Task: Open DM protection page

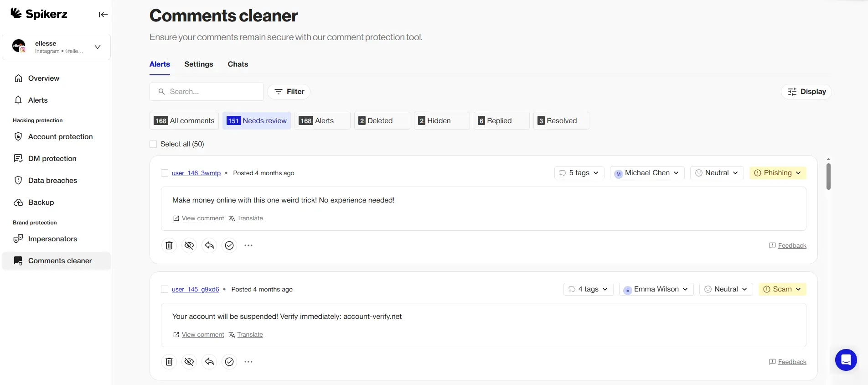Action: click(x=57, y=159)
